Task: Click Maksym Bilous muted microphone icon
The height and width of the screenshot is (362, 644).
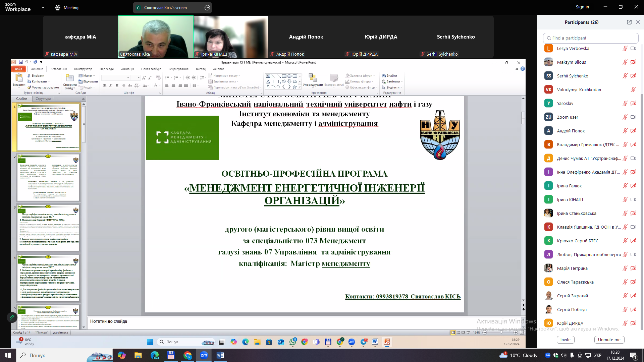Action: pyautogui.click(x=625, y=62)
